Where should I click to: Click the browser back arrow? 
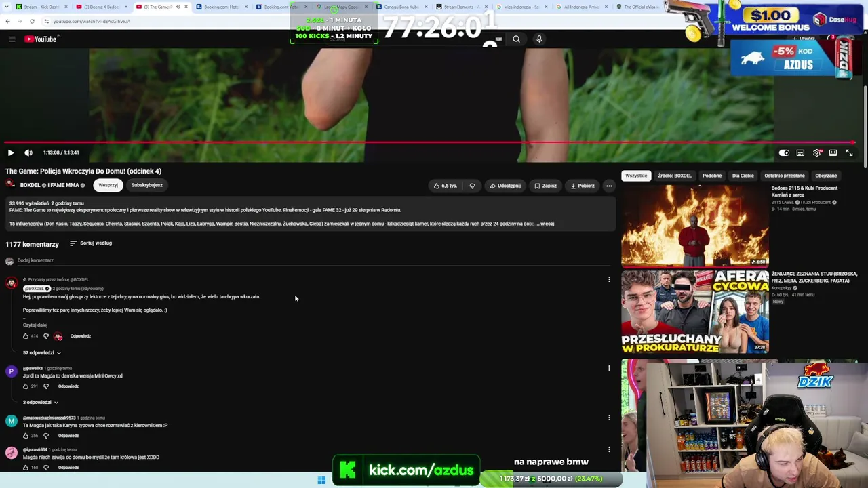pos(7,21)
